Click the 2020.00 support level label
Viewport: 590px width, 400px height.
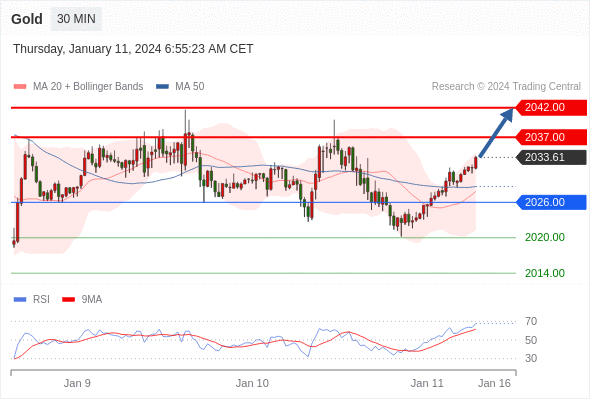click(545, 237)
